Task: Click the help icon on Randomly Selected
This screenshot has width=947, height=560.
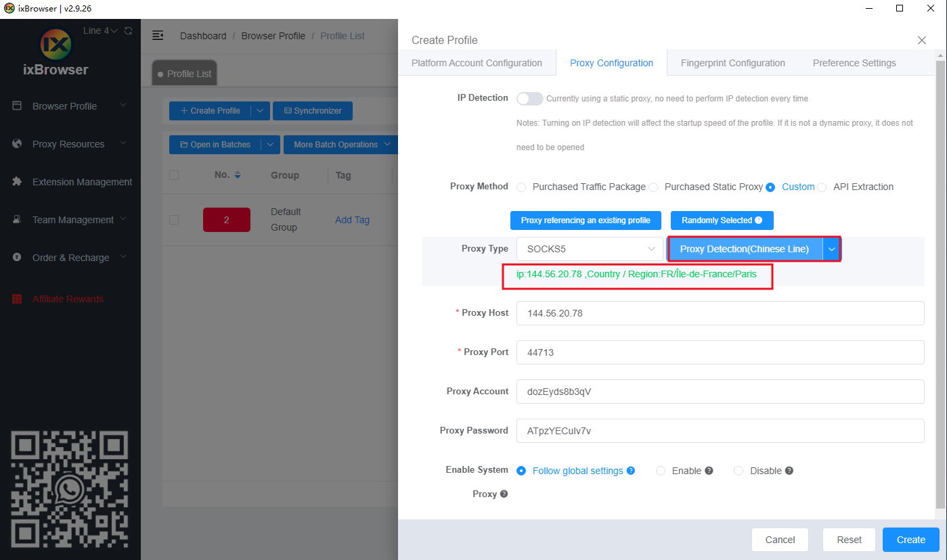Action: tap(759, 220)
